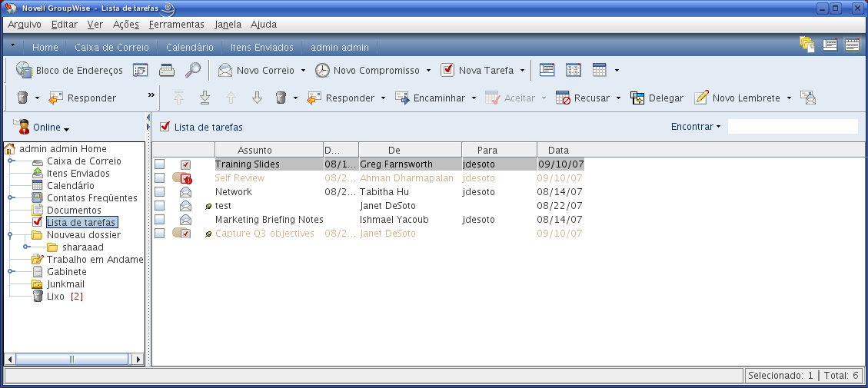868x388 pixels.
Task: Click into the Encontrar search field
Action: point(793,127)
